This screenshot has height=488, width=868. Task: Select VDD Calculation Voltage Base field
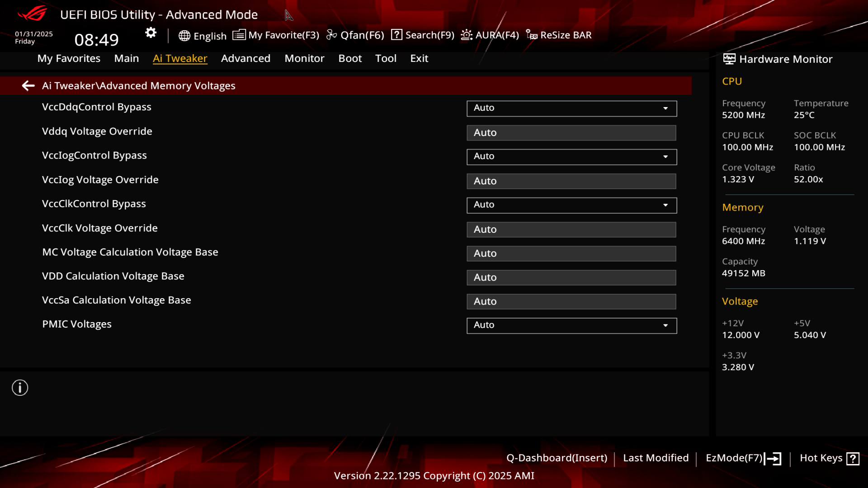571,277
